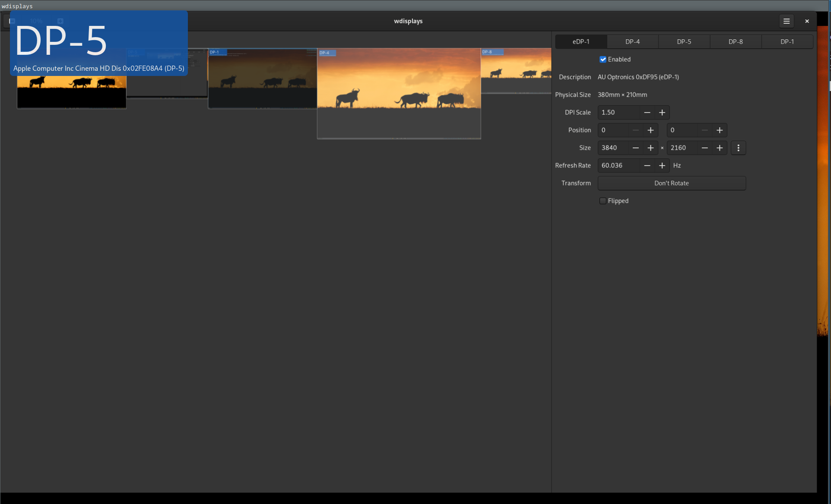Open the Transform Don't Rotate dropdown
Viewport: 831px width, 504px height.
point(672,183)
